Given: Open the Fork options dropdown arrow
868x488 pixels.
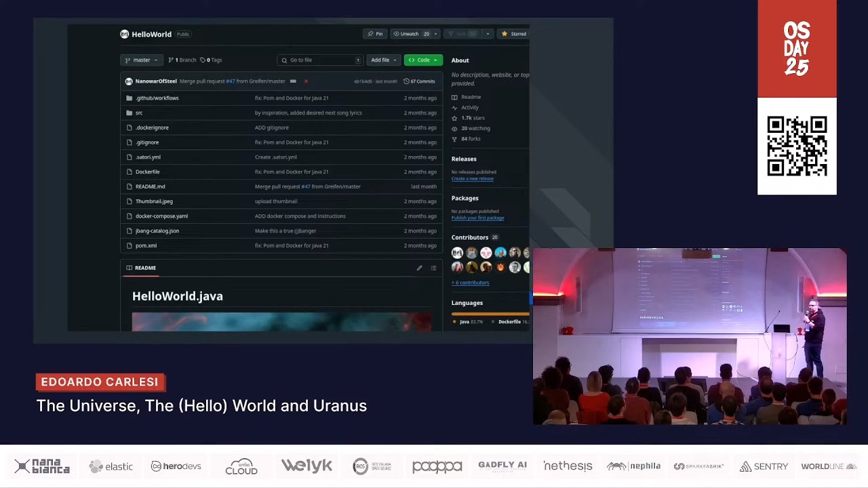Looking at the screenshot, I should (x=488, y=34).
